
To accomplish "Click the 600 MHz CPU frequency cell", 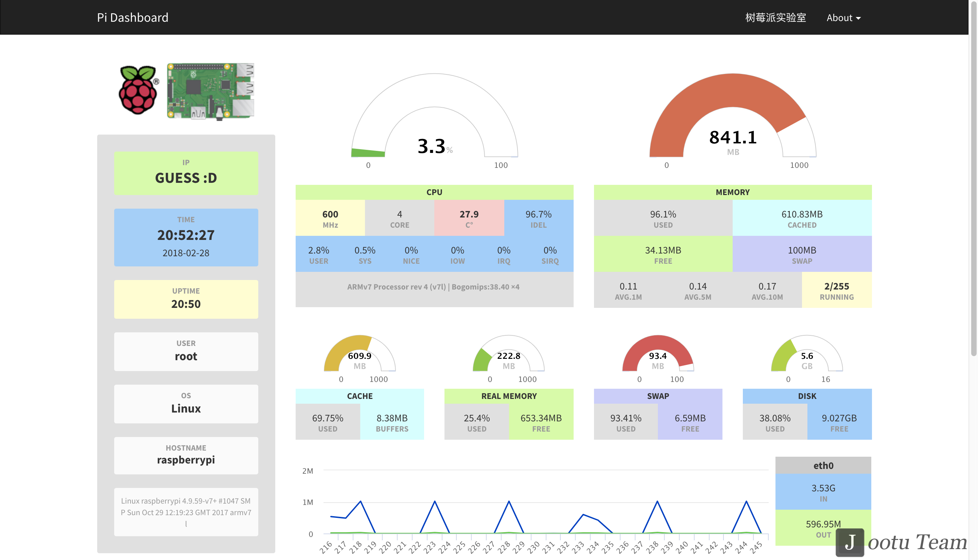I will pyautogui.click(x=330, y=218).
